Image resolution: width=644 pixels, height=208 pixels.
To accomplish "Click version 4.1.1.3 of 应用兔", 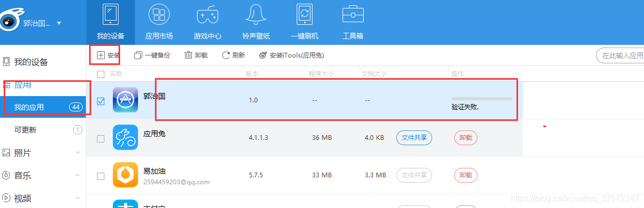I will pyautogui.click(x=258, y=138).
